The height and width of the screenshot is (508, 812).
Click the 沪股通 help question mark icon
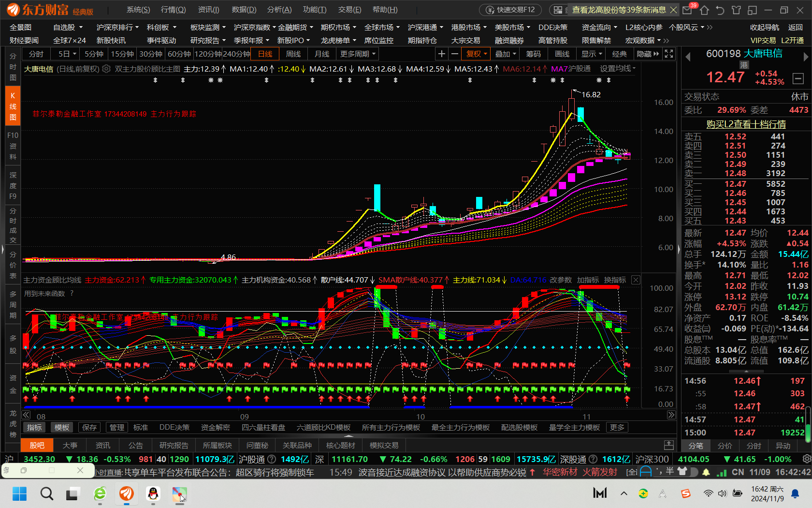click(272, 459)
